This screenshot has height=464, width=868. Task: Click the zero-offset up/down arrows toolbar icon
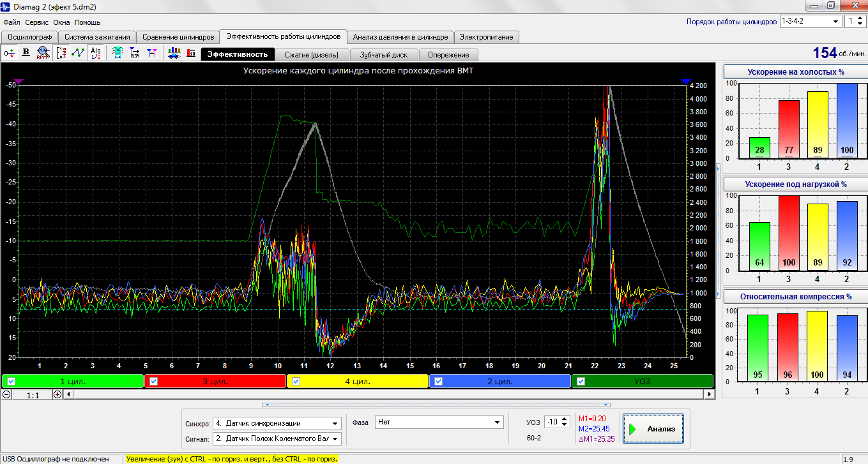point(10,53)
